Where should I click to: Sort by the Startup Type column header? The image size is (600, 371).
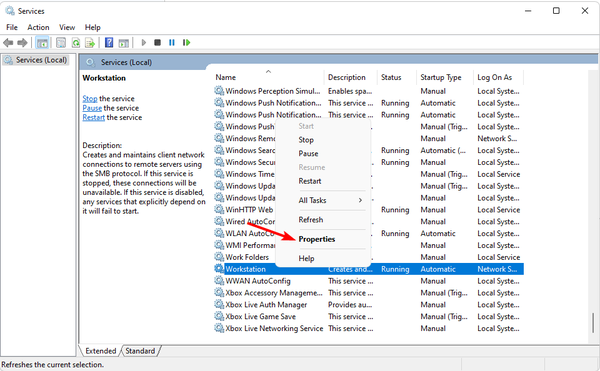[445, 77]
